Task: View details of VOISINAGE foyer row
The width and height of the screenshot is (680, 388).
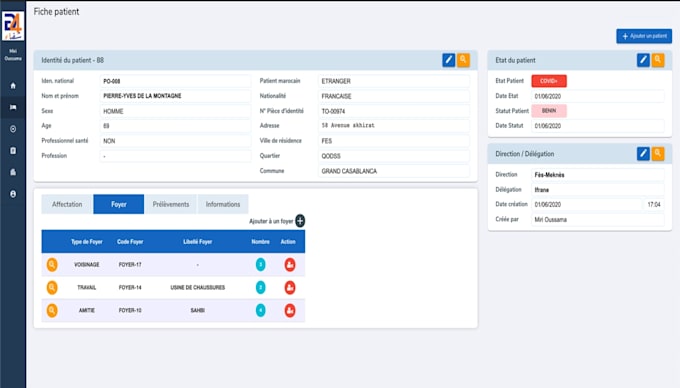Action: [x=52, y=264]
